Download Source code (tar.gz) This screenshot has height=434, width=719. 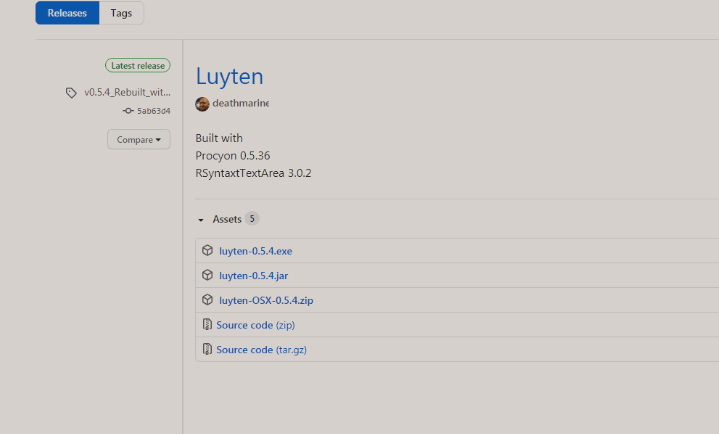coord(261,350)
